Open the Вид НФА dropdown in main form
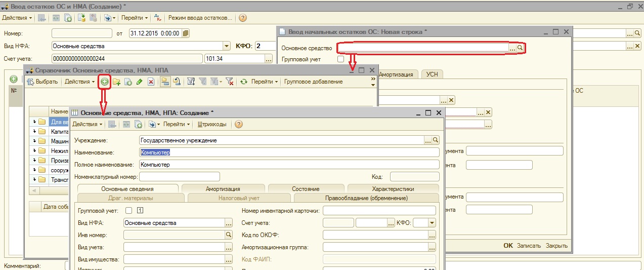644x270 pixels. pos(227,46)
